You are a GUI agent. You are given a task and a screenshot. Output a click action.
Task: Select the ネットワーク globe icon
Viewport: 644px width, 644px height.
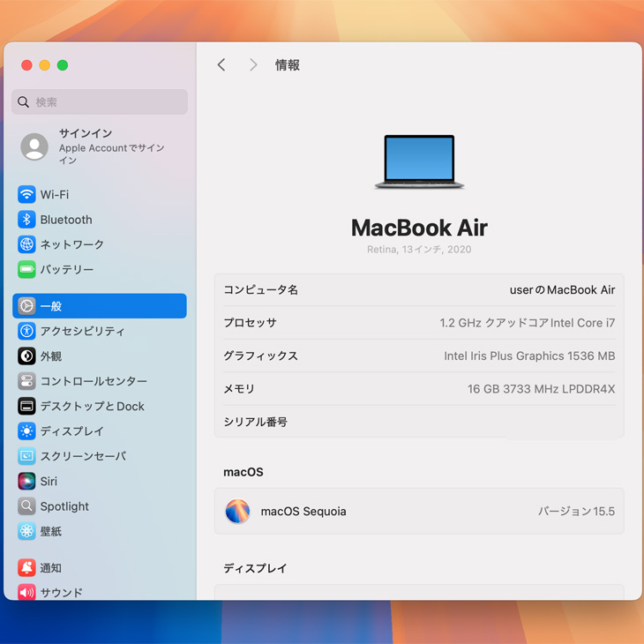point(26,244)
